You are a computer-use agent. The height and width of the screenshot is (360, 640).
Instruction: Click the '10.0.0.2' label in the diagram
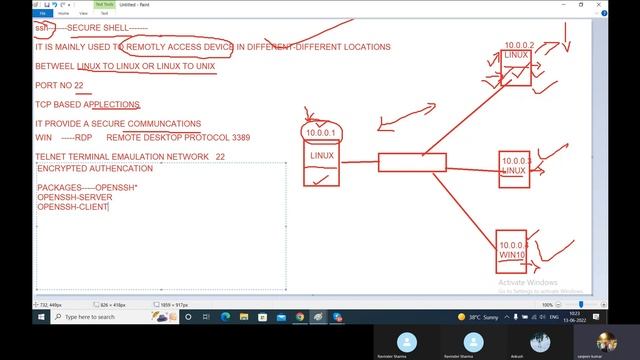pos(519,45)
